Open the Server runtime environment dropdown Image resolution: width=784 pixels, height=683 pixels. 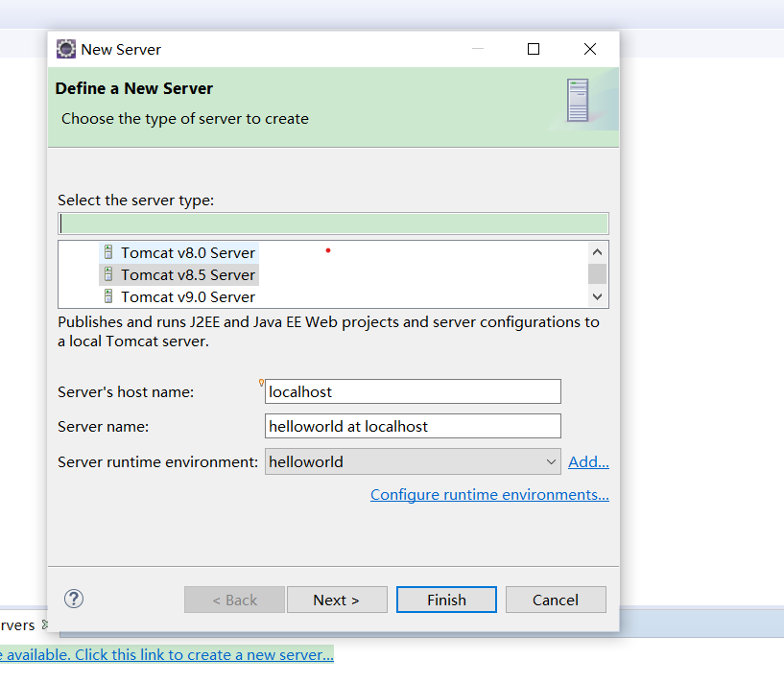coord(548,461)
